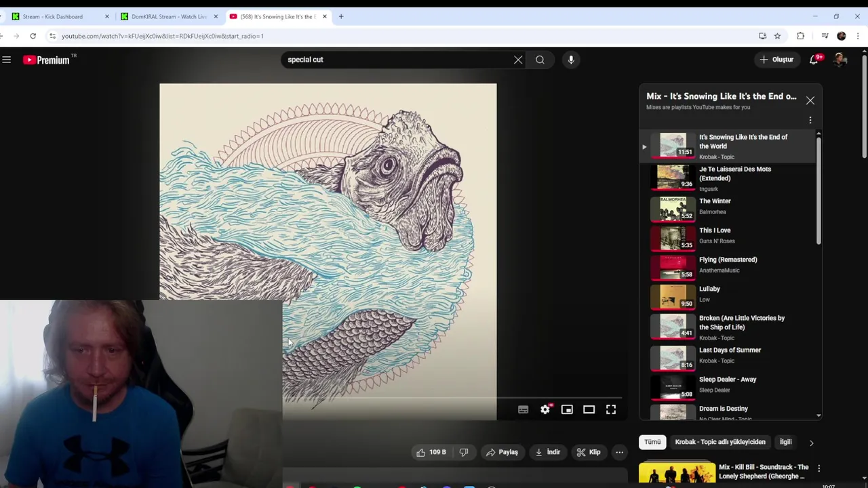Select the İlgili filter chip
Viewport: 868px width, 488px height.
(x=785, y=442)
